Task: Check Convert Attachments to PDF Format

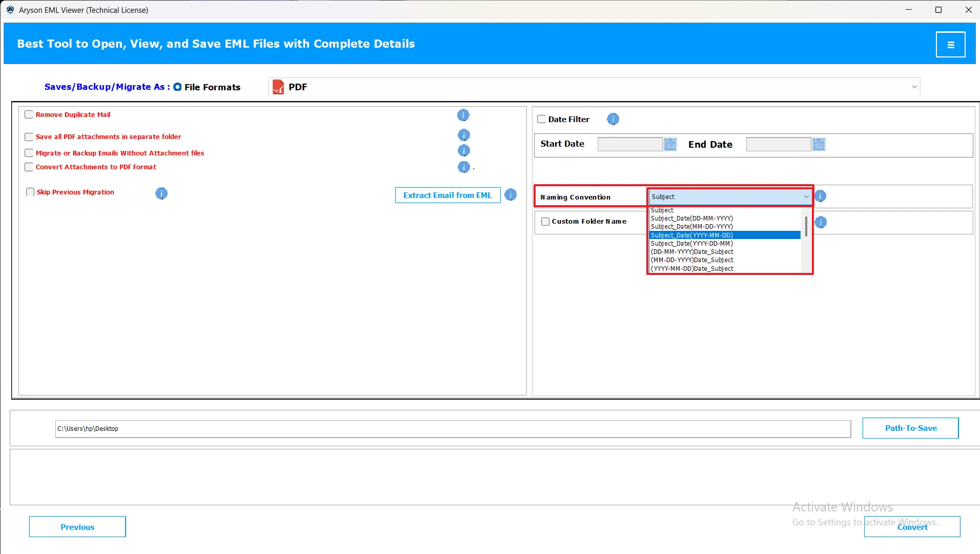Action: click(x=29, y=167)
